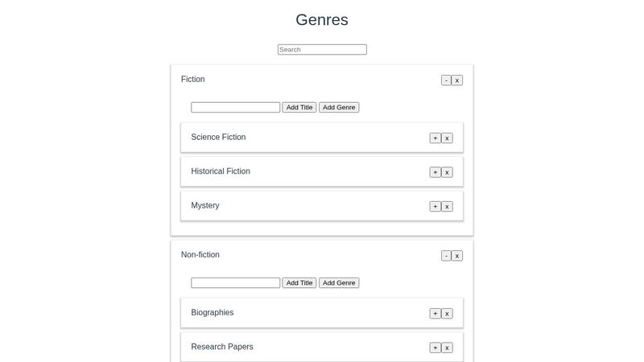
Task: Expand the Biographies subgenre
Action: (436, 314)
